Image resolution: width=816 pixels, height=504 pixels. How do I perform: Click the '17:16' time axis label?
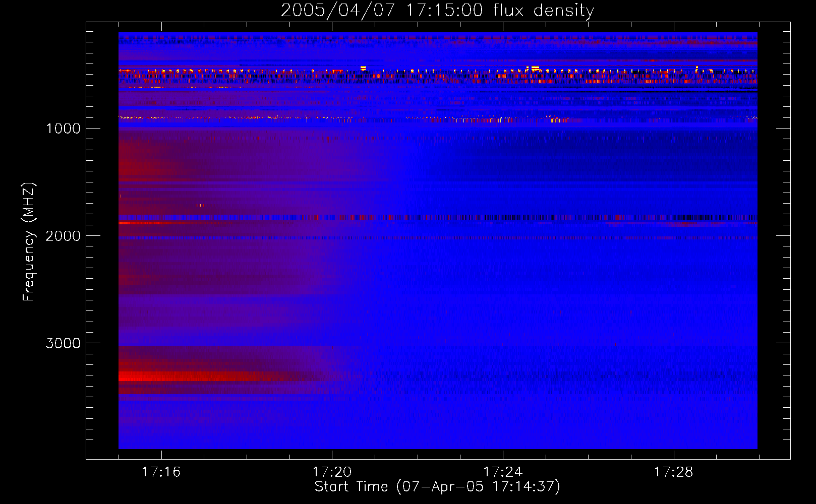click(161, 472)
